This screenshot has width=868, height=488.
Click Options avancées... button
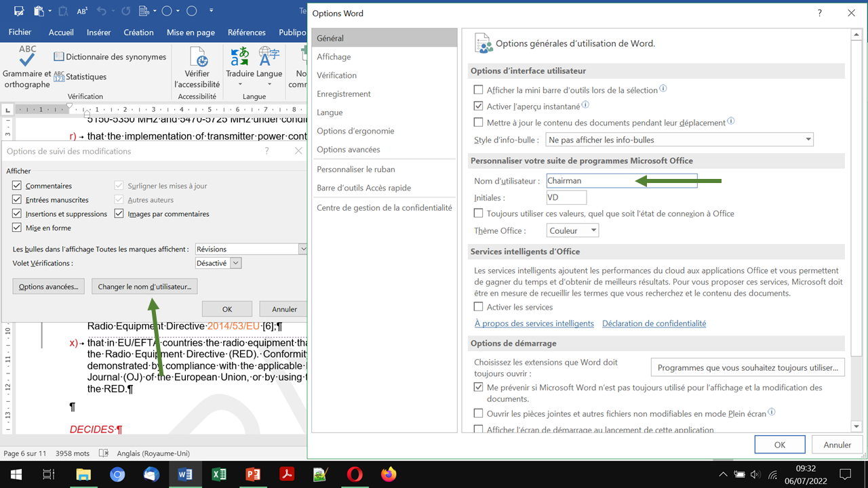tap(49, 287)
